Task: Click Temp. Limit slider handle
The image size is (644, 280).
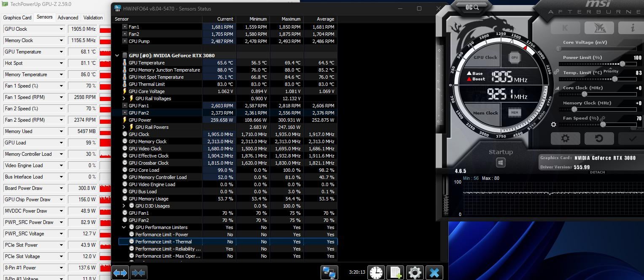Action: click(615, 79)
